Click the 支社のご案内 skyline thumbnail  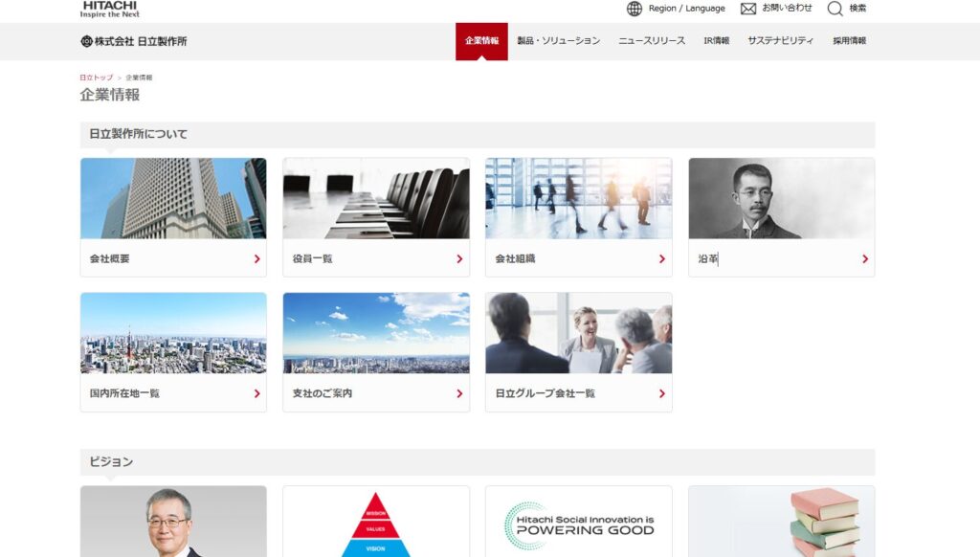click(x=376, y=333)
